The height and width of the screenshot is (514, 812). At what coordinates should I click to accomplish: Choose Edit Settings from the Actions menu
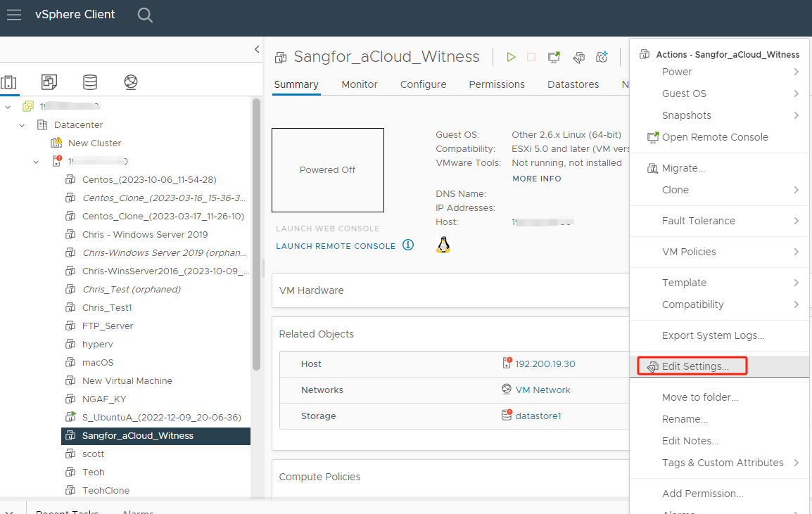pos(695,366)
